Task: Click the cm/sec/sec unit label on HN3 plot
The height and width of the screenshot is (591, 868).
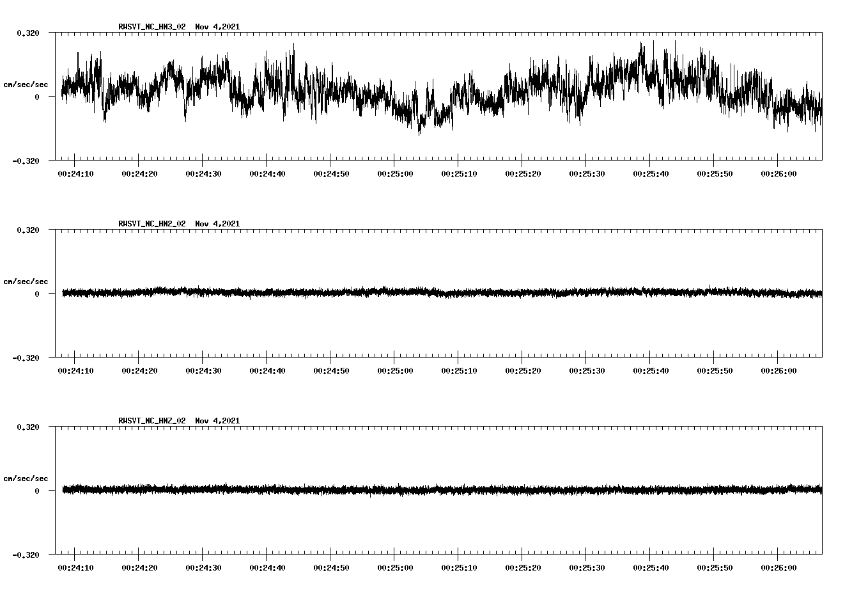Action: (x=26, y=84)
